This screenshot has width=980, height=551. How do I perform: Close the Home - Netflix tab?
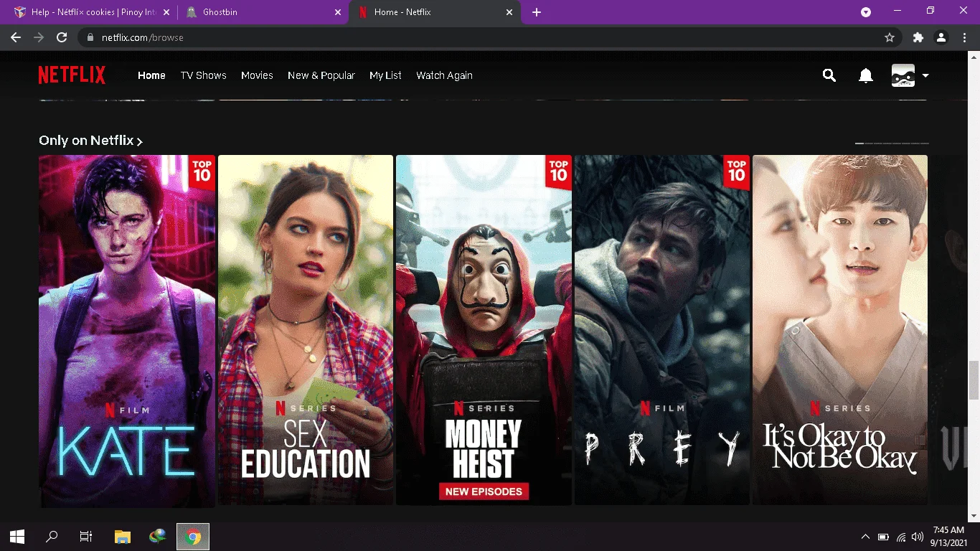[509, 12]
